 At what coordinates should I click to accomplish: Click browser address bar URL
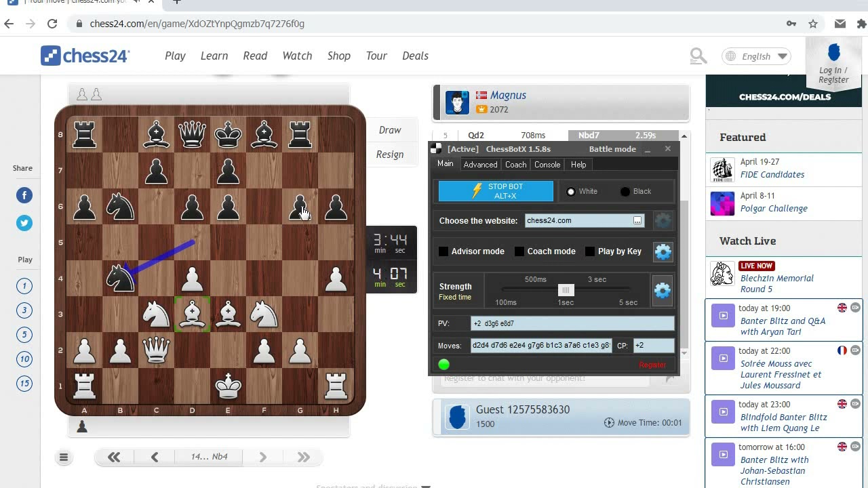coord(197,24)
